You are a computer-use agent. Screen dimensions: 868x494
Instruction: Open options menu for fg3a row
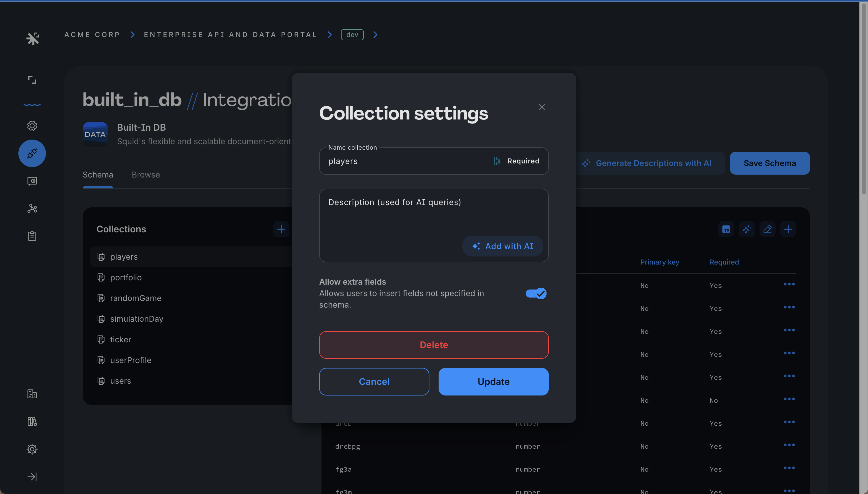coord(789,468)
